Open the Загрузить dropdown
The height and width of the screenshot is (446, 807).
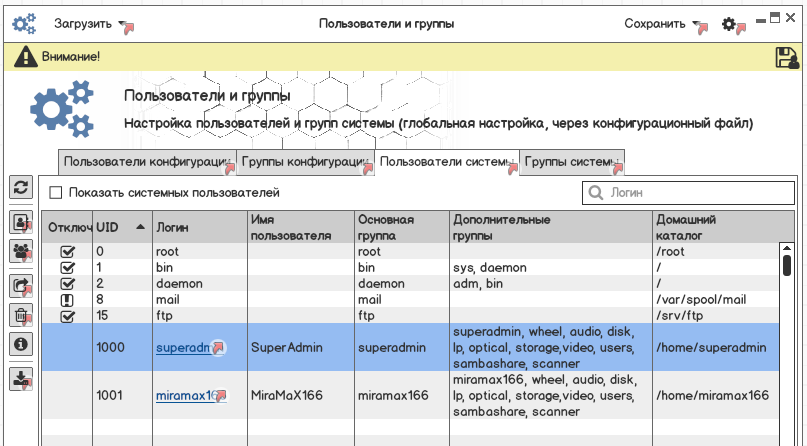(x=93, y=24)
